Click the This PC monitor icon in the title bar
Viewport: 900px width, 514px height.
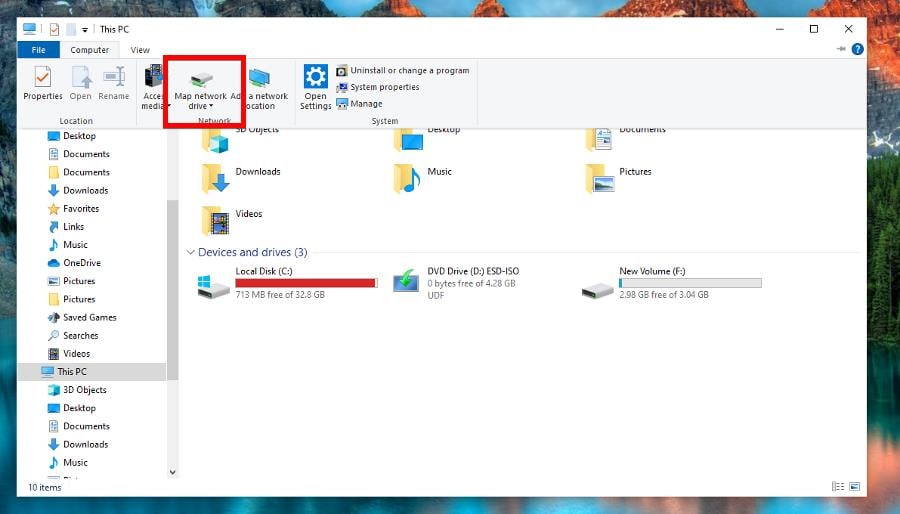pyautogui.click(x=29, y=29)
